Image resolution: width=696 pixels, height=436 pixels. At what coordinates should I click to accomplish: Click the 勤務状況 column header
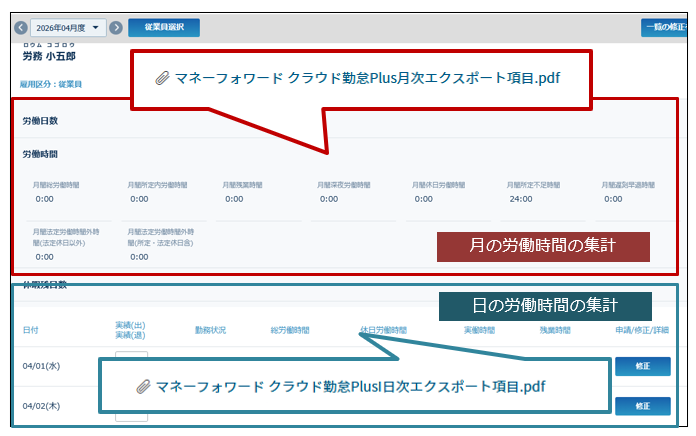point(210,330)
